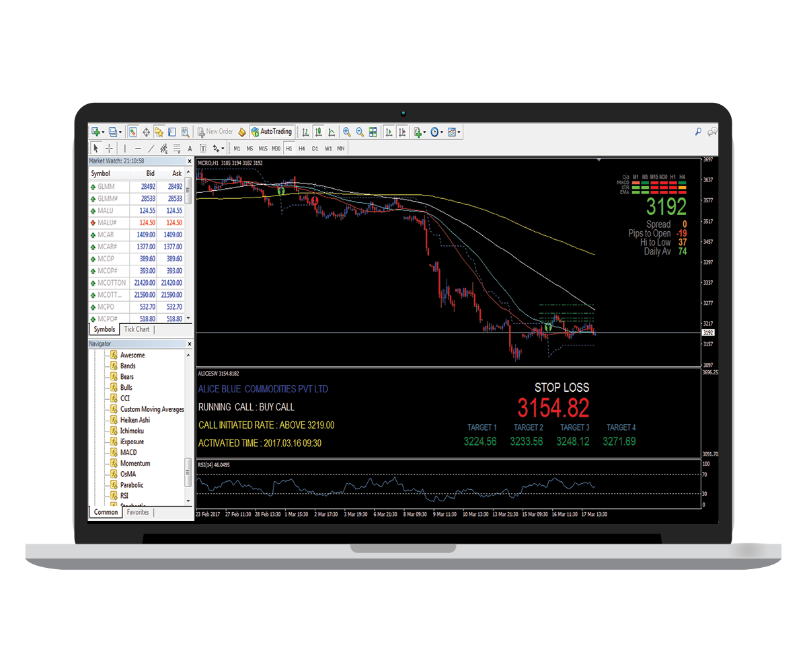807x672 pixels.
Task: Toggle the AutoTrading button
Action: (272, 132)
